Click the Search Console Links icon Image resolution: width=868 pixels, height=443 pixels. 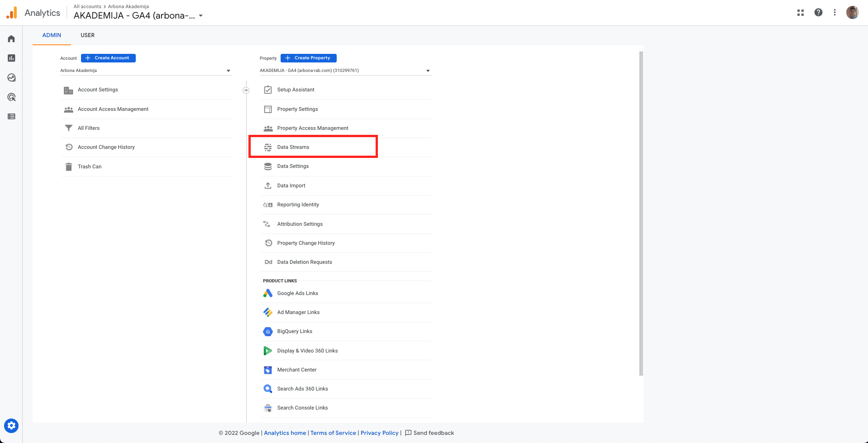268,408
